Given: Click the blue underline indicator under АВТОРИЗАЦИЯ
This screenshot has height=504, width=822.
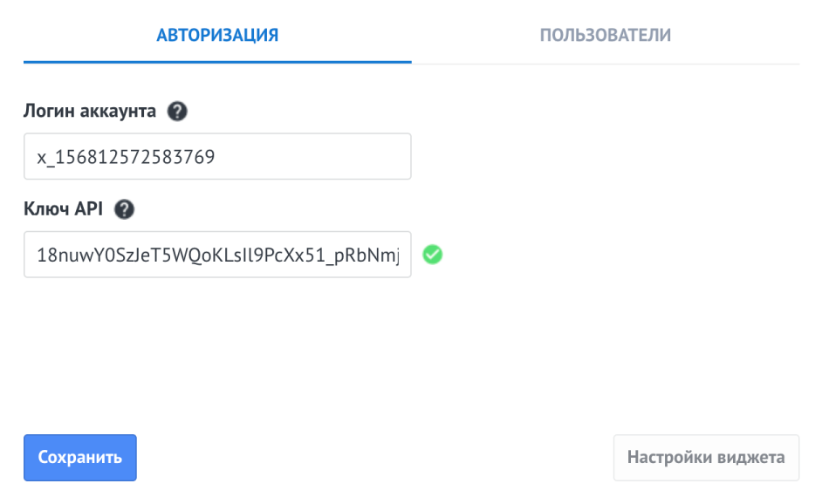Looking at the screenshot, I should pyautogui.click(x=217, y=61).
